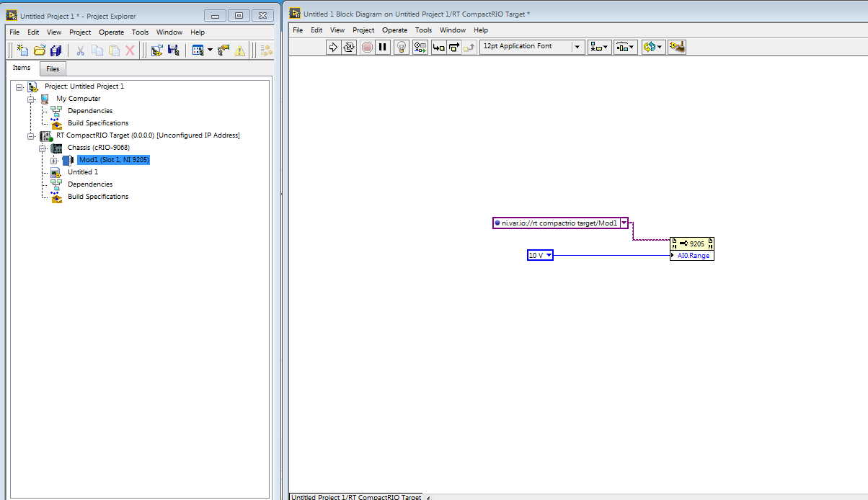Open Tools menu in Project Explorer

click(140, 32)
